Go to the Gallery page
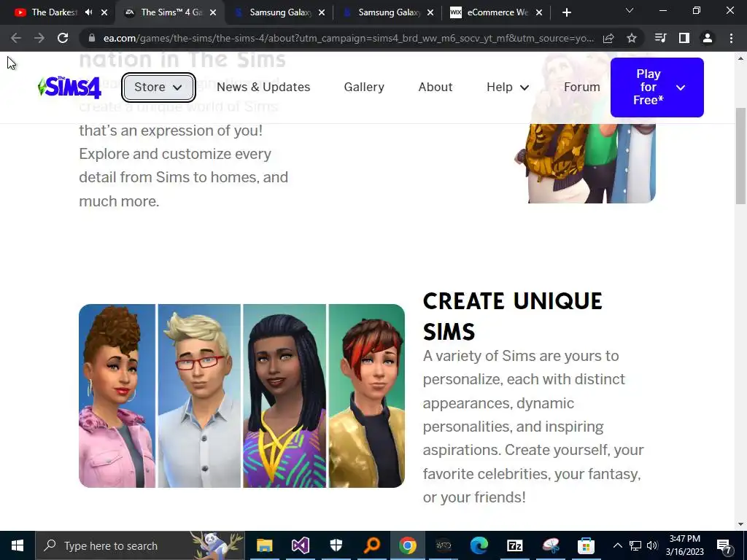The image size is (747, 560). point(364,87)
